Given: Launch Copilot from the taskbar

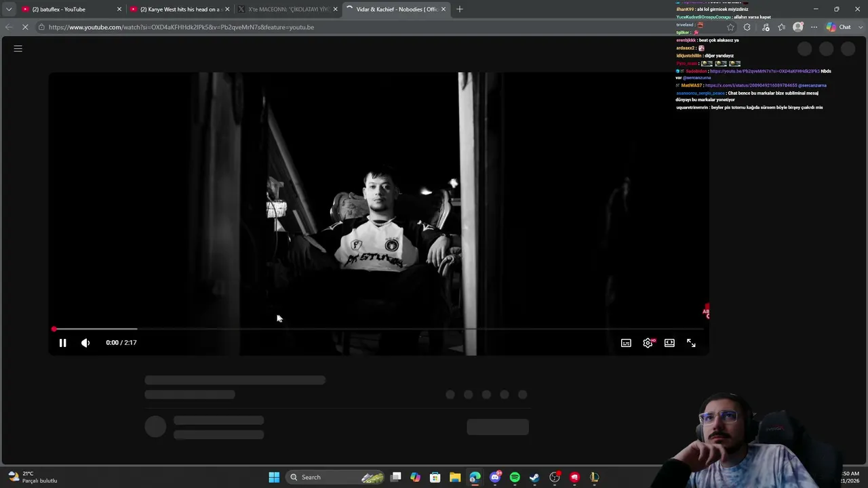Looking at the screenshot, I should (416, 477).
